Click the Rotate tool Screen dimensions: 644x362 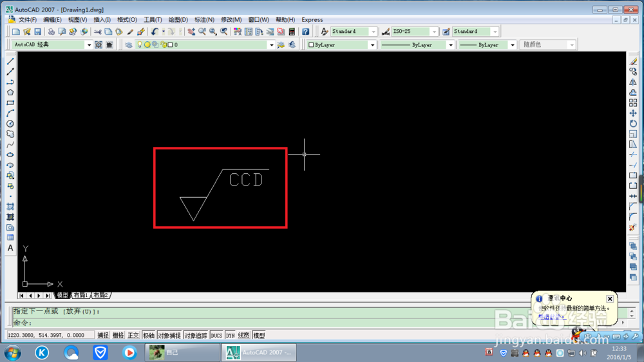tap(633, 124)
